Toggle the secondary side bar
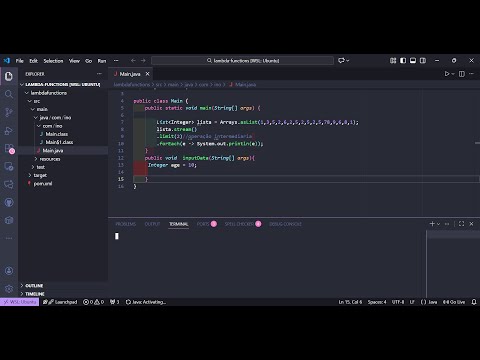The image size is (480, 360). point(423,61)
